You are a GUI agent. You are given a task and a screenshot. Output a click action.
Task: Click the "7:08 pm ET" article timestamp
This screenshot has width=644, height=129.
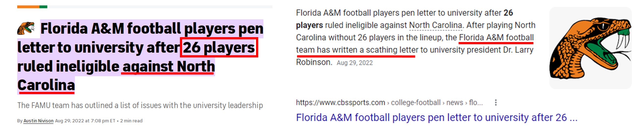point(103,121)
